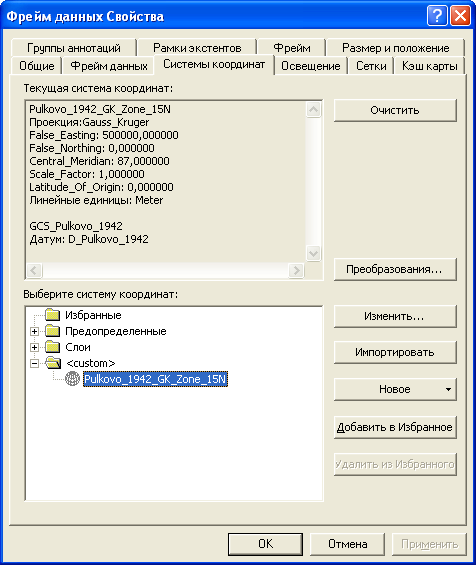This screenshot has height=565, width=476.
Task: Select Pulkovo_1942_GK_Zone_15N tree item
Action: 155,379
